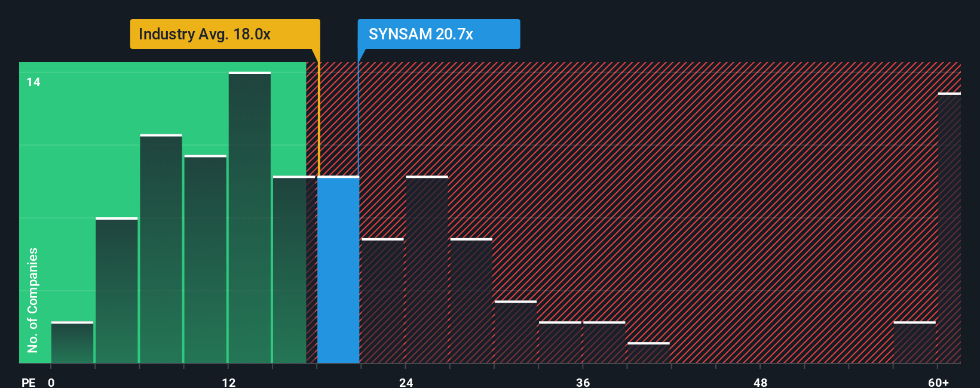
Task: Click the 'No. of Companies' axis title
Action: click(33, 300)
